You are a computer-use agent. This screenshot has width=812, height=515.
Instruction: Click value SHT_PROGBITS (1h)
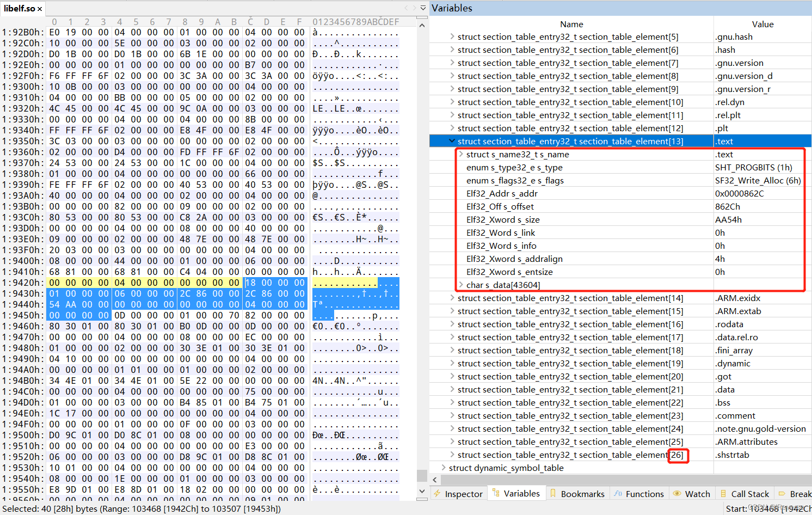coord(753,167)
